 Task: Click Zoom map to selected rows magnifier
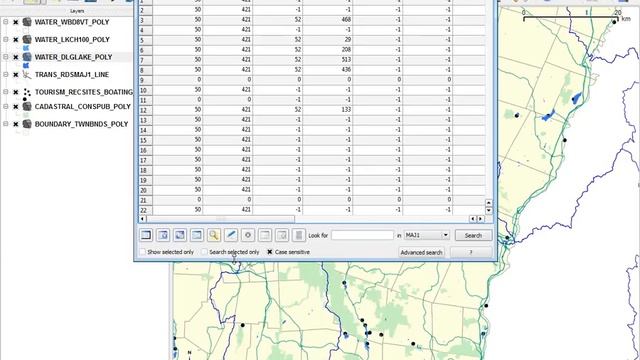pos(214,235)
